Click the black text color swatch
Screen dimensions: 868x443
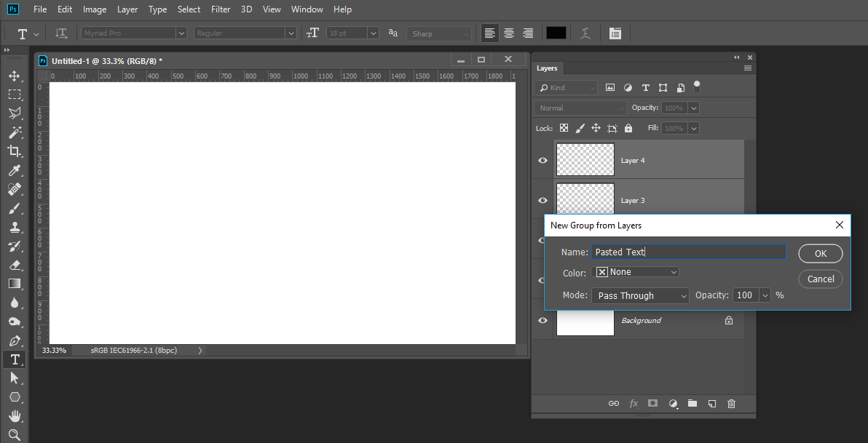coord(556,33)
